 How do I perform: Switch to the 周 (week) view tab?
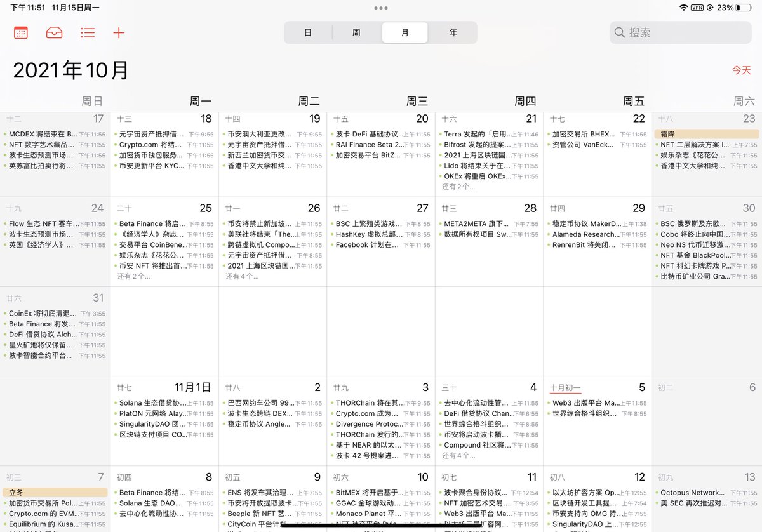pos(356,32)
